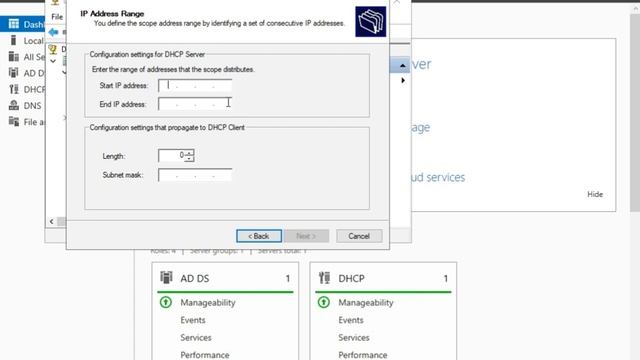Click the Start IP address field

[195, 85]
